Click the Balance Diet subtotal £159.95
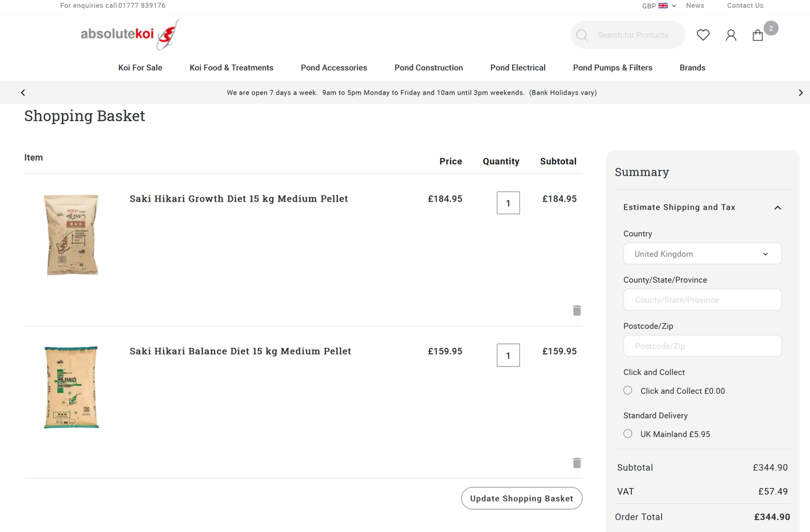This screenshot has height=532, width=810. point(559,351)
